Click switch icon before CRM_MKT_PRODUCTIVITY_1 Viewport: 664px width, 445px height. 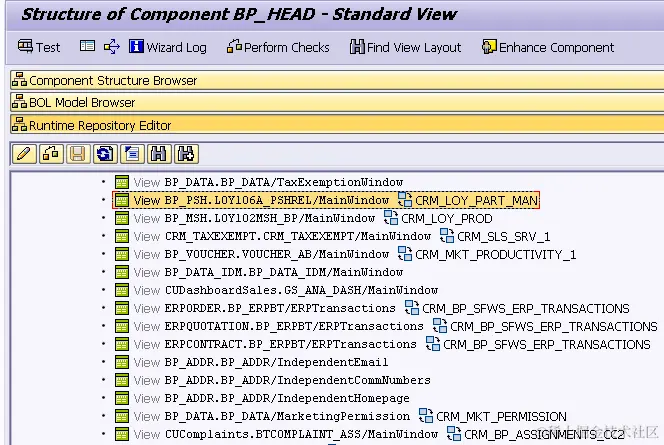point(404,254)
